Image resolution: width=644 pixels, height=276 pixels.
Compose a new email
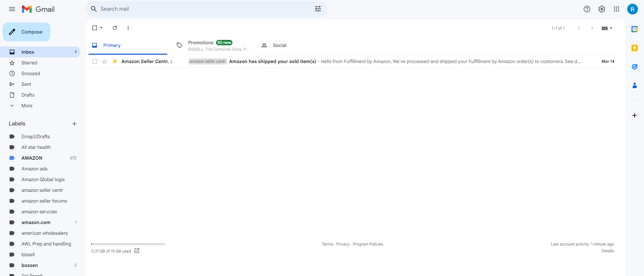[x=26, y=32]
